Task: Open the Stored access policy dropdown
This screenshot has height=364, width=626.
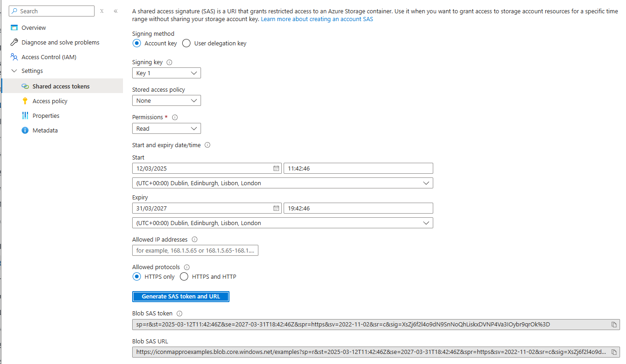Action: coord(166,101)
